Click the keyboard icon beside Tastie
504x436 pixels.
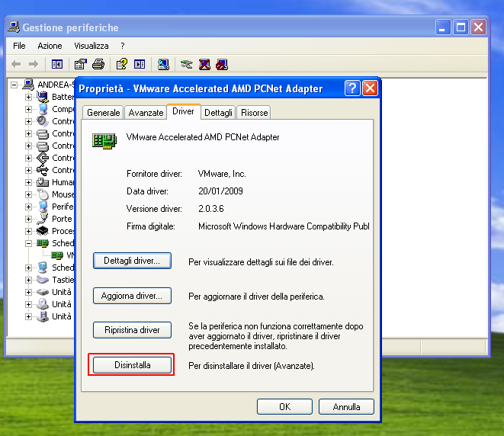tap(43, 280)
